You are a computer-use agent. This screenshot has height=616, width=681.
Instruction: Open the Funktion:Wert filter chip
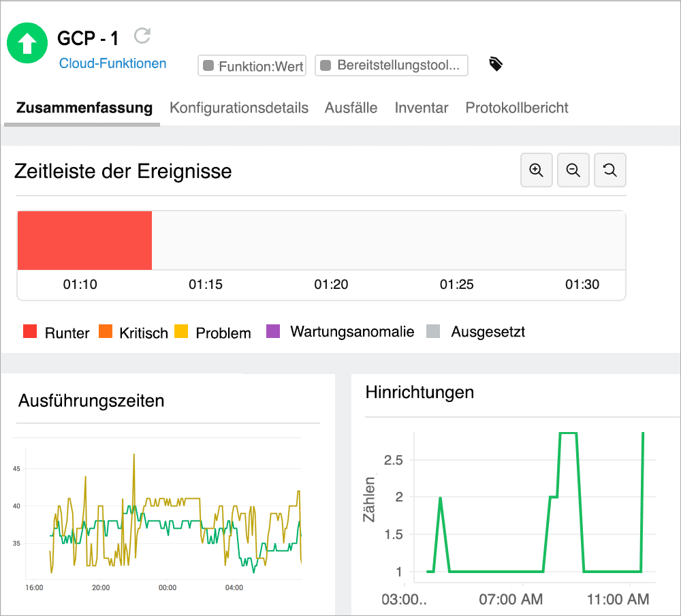click(252, 65)
